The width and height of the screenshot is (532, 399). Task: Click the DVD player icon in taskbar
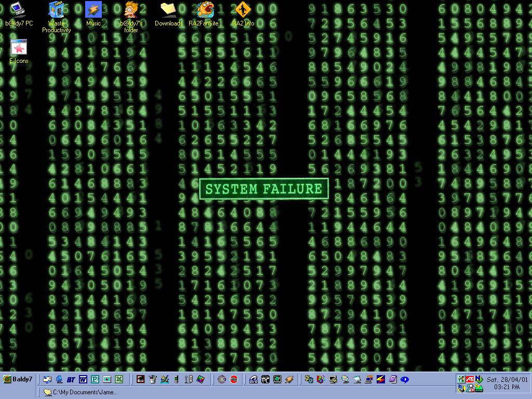pyautogui.click(x=253, y=379)
